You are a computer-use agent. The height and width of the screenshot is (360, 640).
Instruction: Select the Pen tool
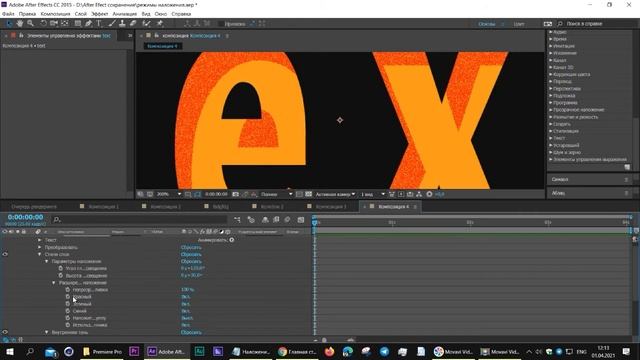tap(88, 24)
